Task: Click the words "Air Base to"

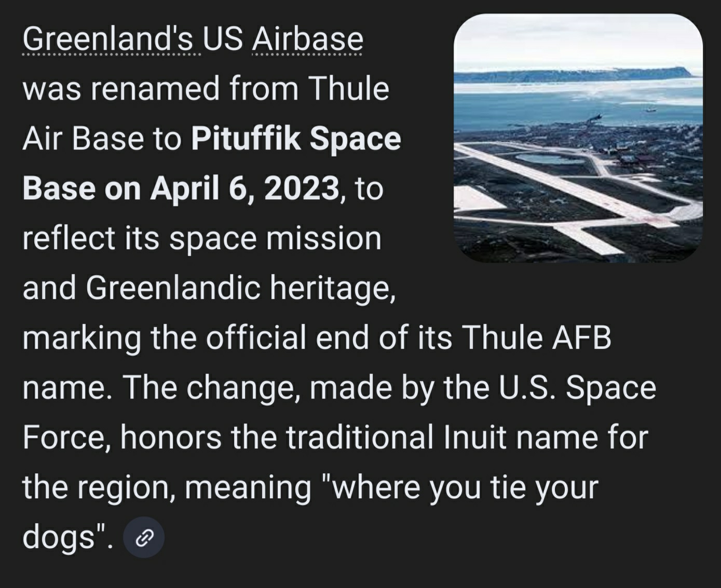Action: point(102,139)
